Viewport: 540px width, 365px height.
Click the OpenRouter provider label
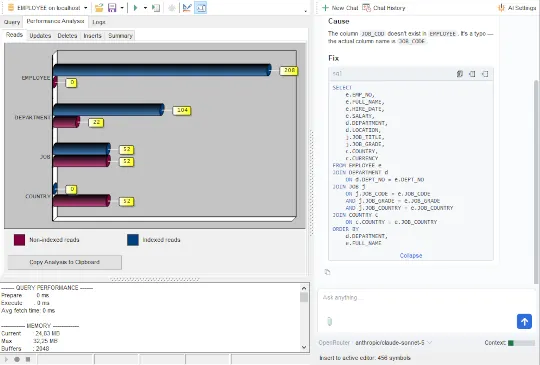(334, 343)
